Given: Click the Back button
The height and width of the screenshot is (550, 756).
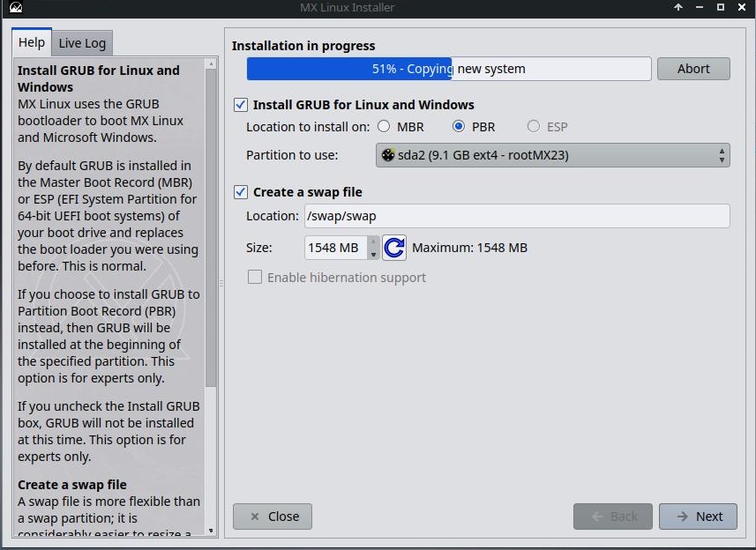Looking at the screenshot, I should pos(613,517).
